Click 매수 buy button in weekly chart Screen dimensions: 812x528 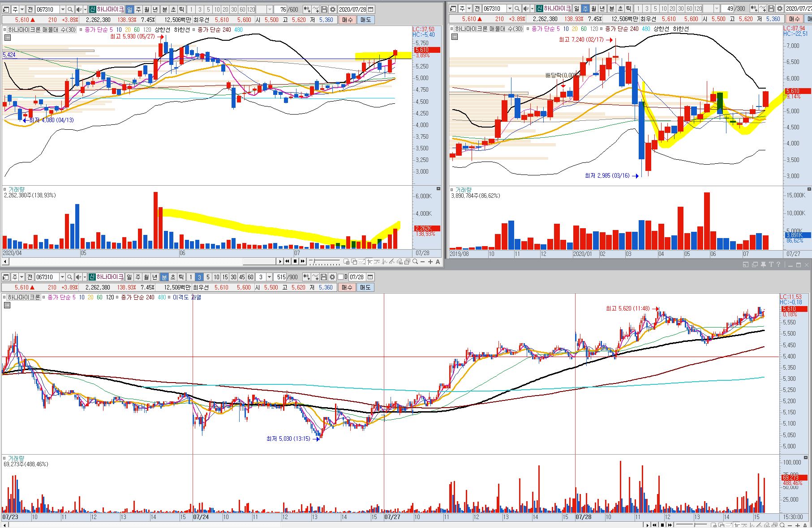tap(794, 19)
